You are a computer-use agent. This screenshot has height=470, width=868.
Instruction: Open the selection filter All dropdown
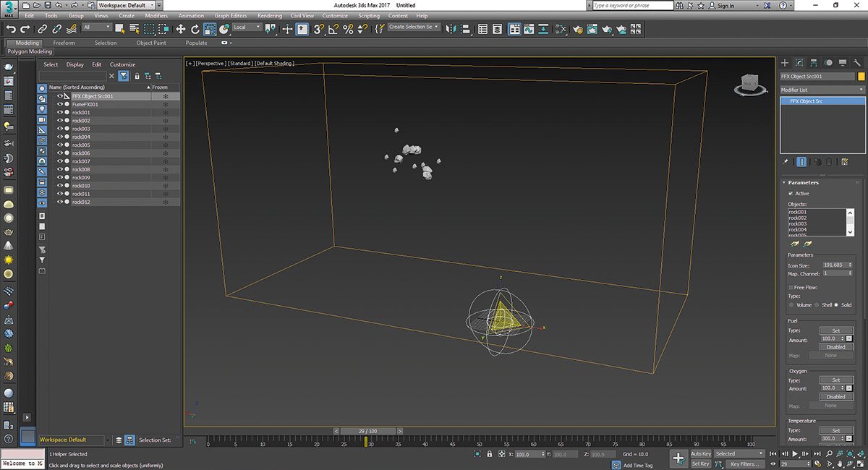click(97, 27)
